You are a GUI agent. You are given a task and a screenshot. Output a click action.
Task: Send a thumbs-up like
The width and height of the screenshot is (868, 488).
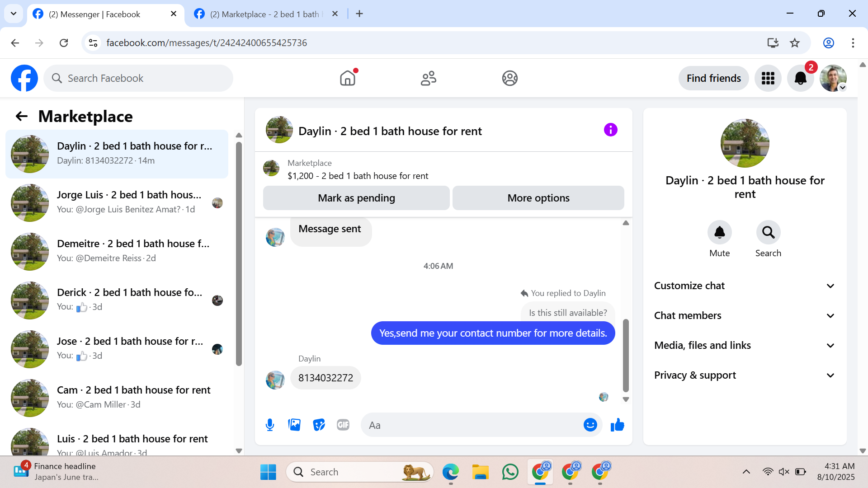(x=617, y=425)
